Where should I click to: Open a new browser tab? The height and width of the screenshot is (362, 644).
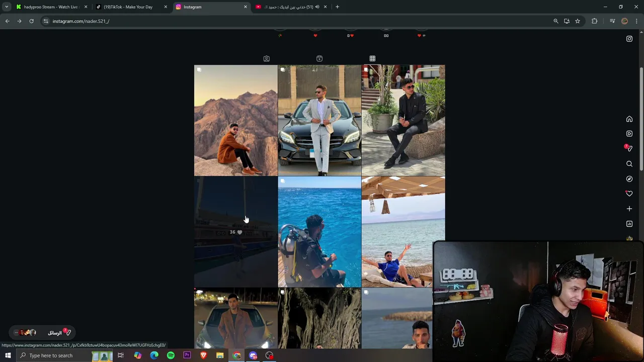[337, 7]
